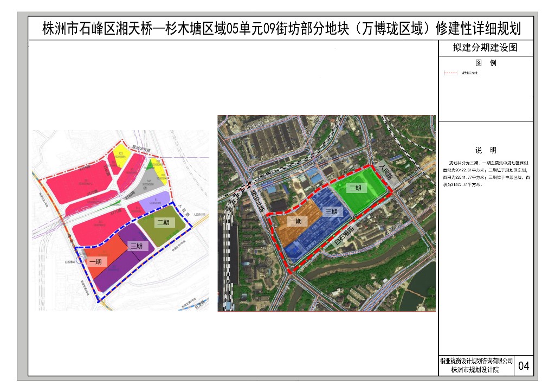Click the 三期 label on the zoning map
The width and height of the screenshot is (555, 392).
coord(136,246)
